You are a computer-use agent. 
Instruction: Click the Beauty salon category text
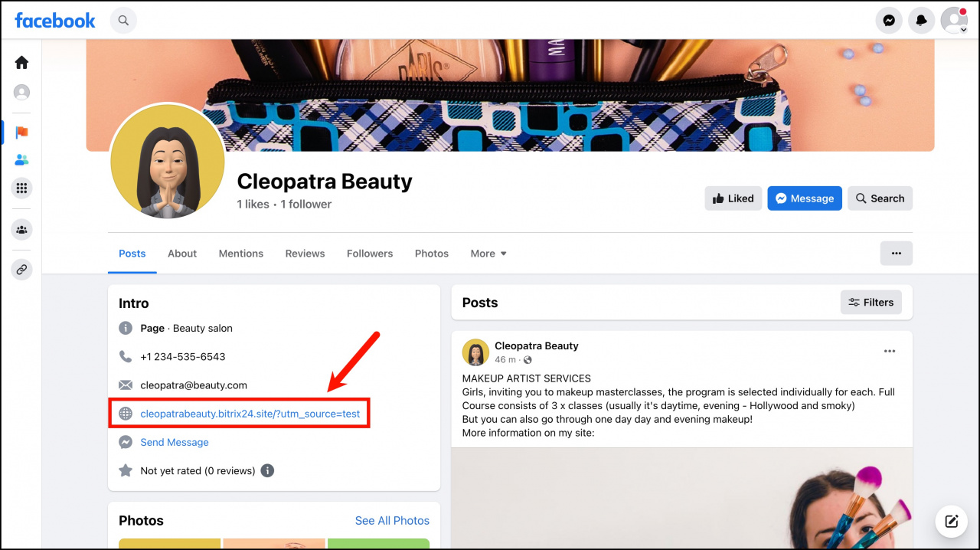(x=203, y=329)
